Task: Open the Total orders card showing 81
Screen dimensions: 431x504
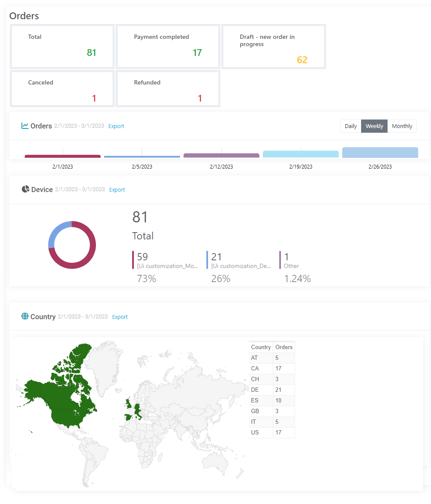Action: click(x=61, y=46)
